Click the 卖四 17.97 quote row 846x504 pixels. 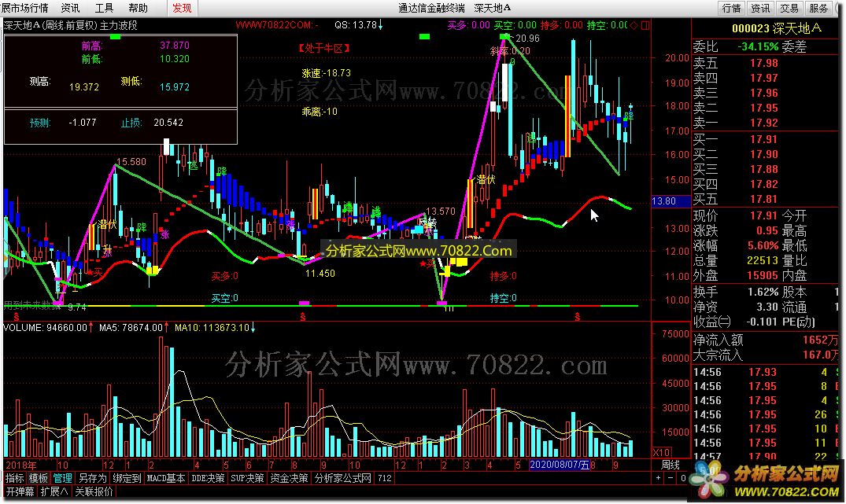pos(767,78)
